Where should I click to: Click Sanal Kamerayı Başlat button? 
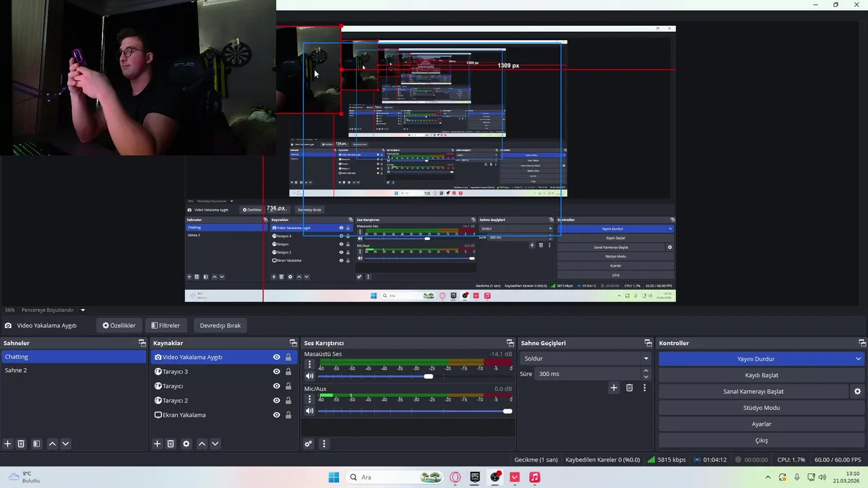753,391
